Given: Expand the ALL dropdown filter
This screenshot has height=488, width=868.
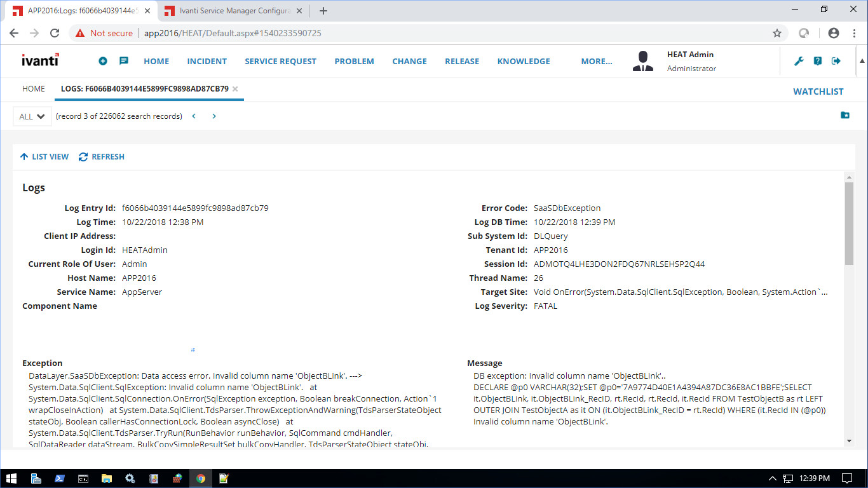Looking at the screenshot, I should click(x=32, y=116).
